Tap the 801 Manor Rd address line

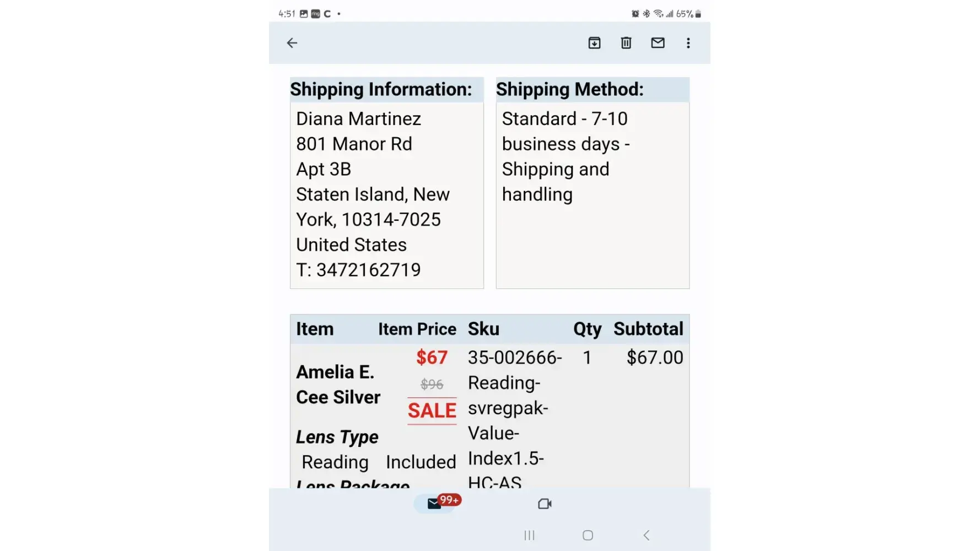click(354, 144)
